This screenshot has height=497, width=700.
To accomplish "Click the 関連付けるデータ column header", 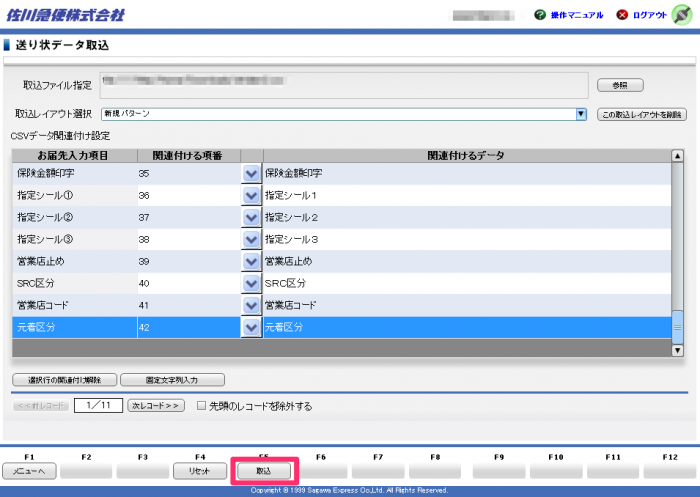I will point(467,156).
